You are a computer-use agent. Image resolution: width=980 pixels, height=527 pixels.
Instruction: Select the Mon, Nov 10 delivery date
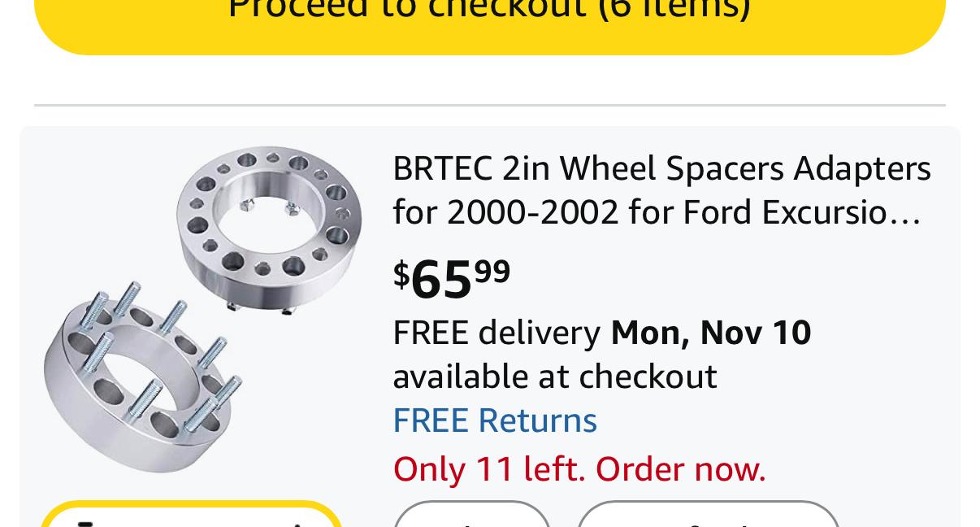click(x=711, y=333)
